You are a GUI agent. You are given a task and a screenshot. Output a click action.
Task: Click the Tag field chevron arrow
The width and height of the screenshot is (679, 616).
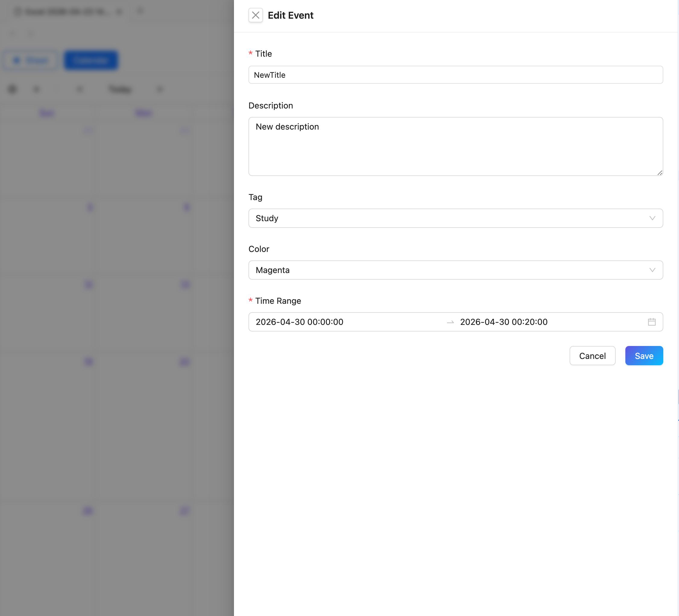click(652, 218)
